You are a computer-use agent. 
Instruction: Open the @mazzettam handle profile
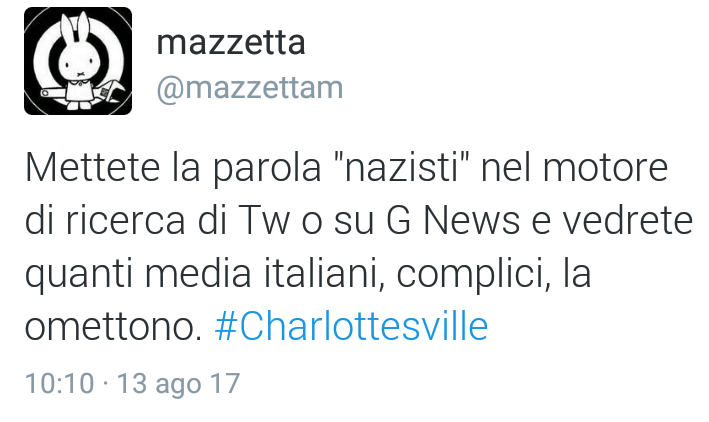tap(250, 87)
